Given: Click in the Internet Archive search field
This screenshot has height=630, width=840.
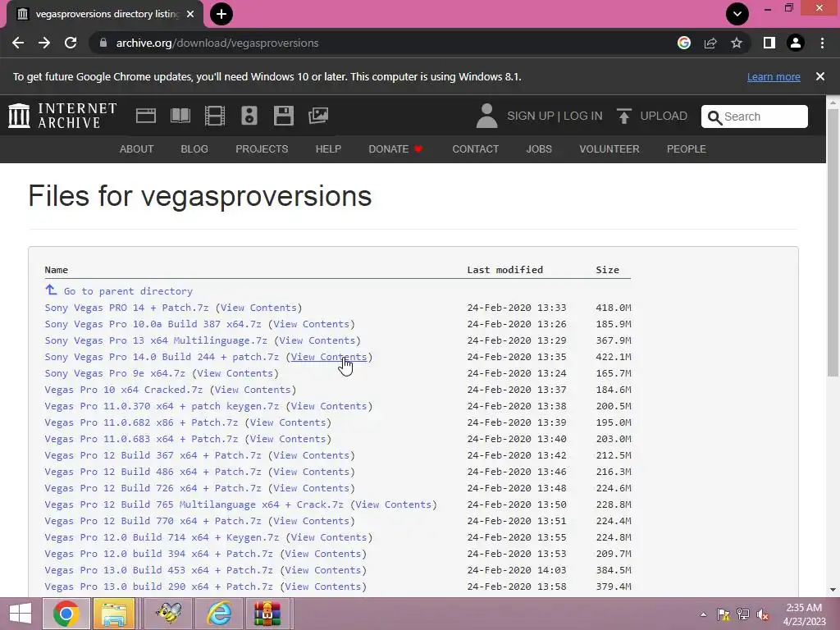Looking at the screenshot, I should pyautogui.click(x=755, y=116).
